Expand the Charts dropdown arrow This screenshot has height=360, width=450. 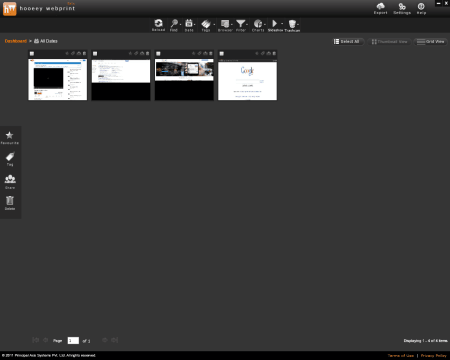click(x=265, y=24)
